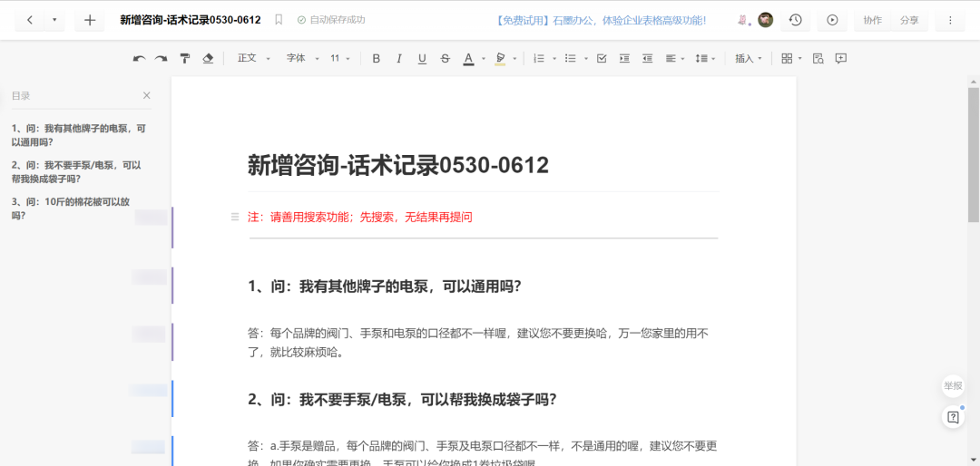Viewport: 980px width, 466px height.
Task: Open the 分享 share button
Action: [909, 20]
